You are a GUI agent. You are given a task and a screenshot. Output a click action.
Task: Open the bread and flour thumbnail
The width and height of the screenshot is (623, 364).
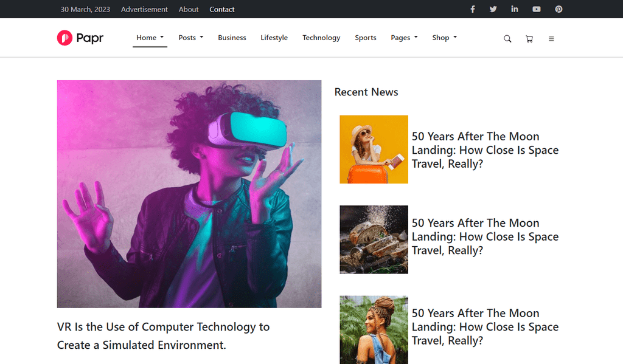374,239
